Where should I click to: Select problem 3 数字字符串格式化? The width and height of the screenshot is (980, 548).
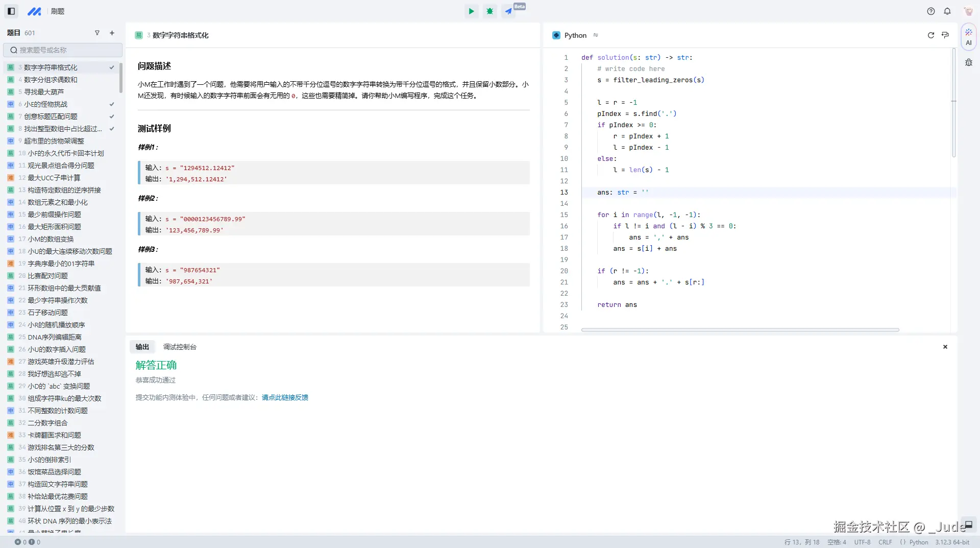[x=61, y=67]
